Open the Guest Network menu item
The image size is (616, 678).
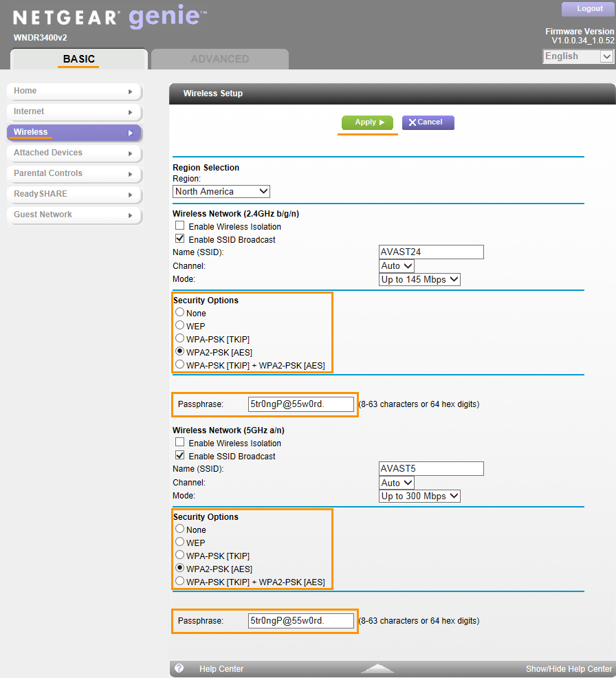74,215
